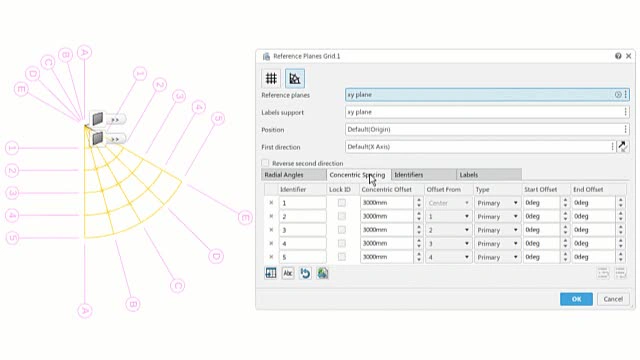Click Start Offset stepper for row 2
This screenshot has height=360, width=640.
click(565, 216)
